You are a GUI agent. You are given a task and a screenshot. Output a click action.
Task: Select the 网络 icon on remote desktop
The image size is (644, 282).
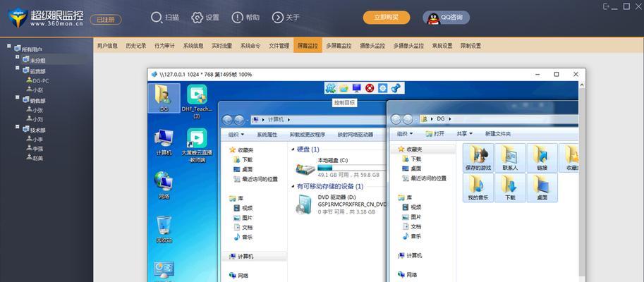pyautogui.click(x=164, y=185)
